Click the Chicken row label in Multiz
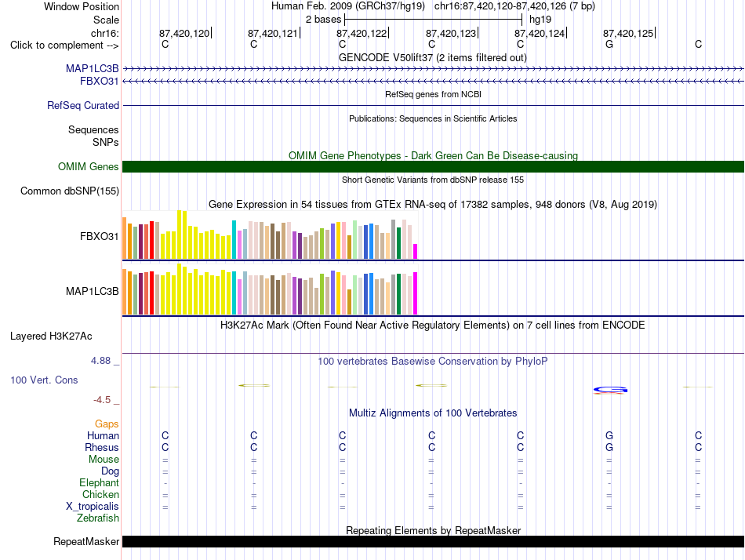 (x=100, y=494)
